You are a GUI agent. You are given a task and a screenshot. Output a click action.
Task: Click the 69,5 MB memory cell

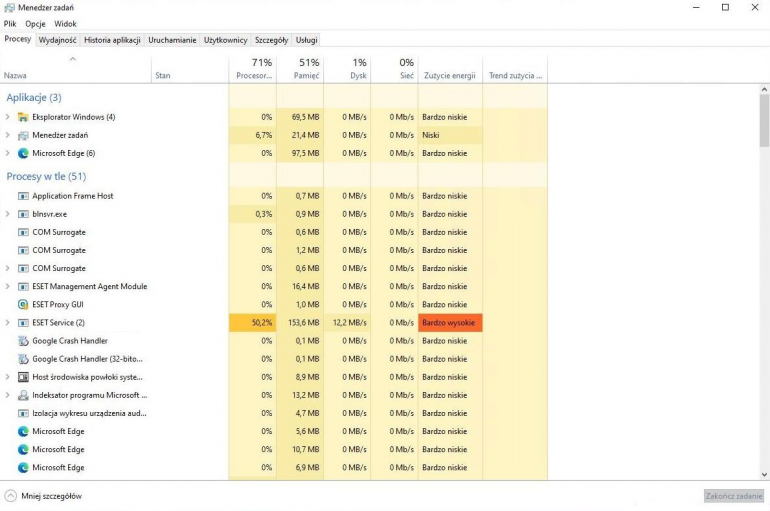300,117
